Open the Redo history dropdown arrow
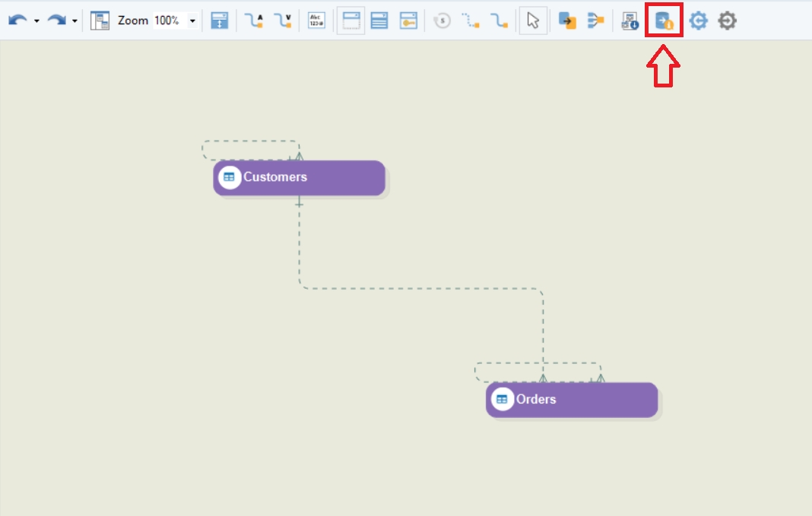Viewport: 812px width, 516px height. pos(75,21)
